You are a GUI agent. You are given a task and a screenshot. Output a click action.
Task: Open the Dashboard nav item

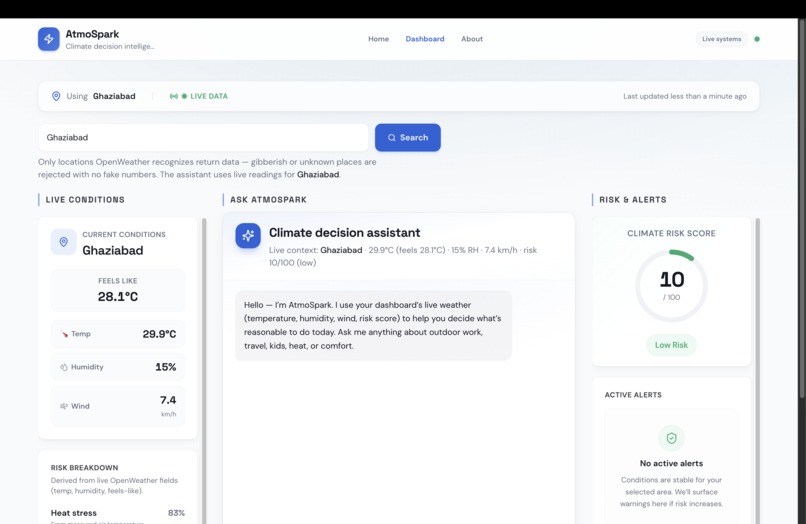pos(425,39)
